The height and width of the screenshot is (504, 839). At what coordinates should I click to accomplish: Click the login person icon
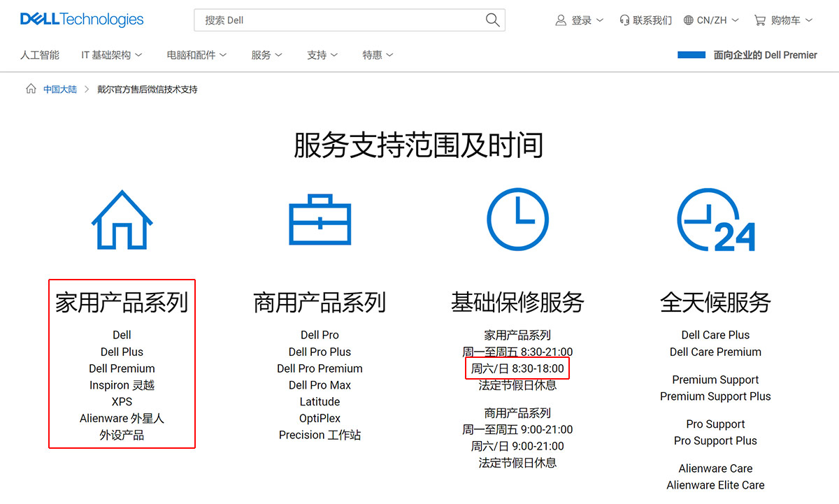click(561, 20)
